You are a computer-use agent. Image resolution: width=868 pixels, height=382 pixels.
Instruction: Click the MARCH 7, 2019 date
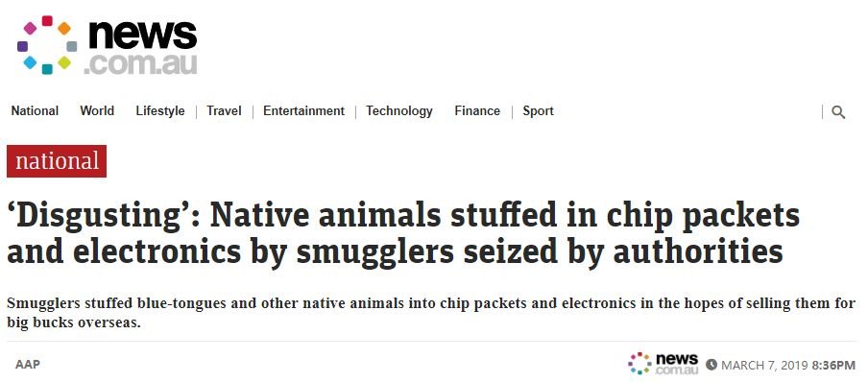click(x=765, y=366)
